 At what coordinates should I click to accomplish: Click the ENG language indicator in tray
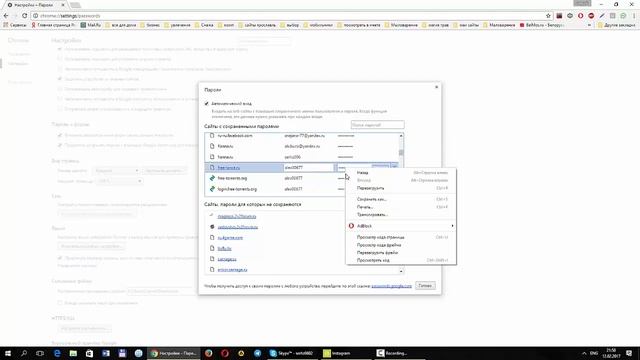click(x=594, y=353)
